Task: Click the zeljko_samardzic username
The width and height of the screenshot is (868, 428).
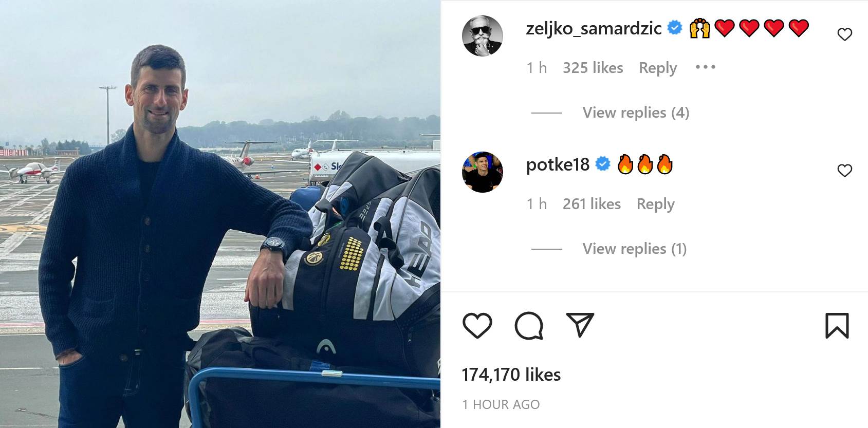Action: (x=594, y=28)
